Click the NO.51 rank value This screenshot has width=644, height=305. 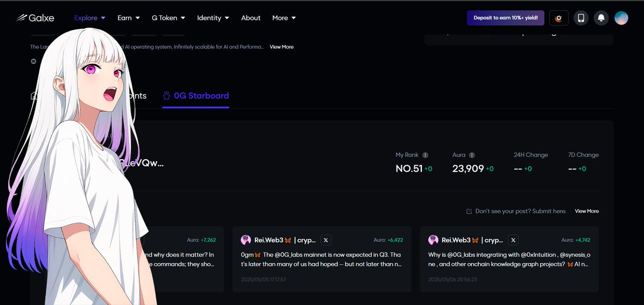(x=409, y=168)
